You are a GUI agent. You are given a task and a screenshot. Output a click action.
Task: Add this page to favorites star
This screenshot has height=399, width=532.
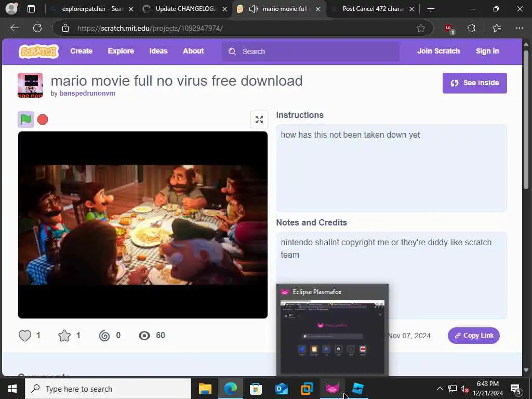pyautogui.click(x=421, y=28)
